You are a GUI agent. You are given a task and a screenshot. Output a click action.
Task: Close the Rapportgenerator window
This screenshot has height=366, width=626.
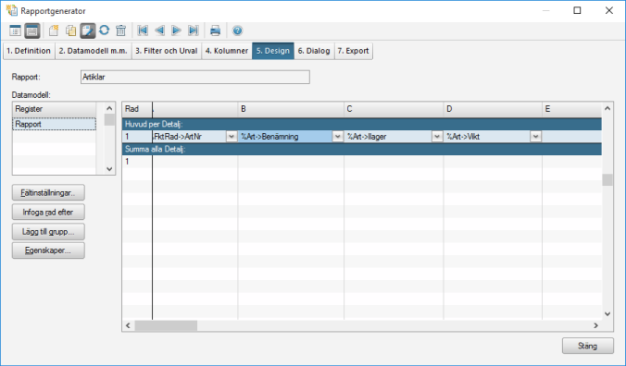[609, 10]
